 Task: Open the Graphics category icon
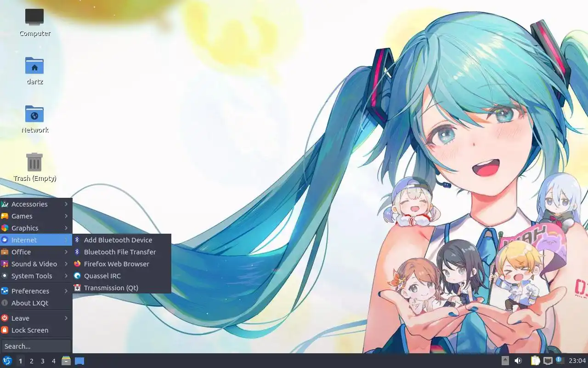[5, 228]
